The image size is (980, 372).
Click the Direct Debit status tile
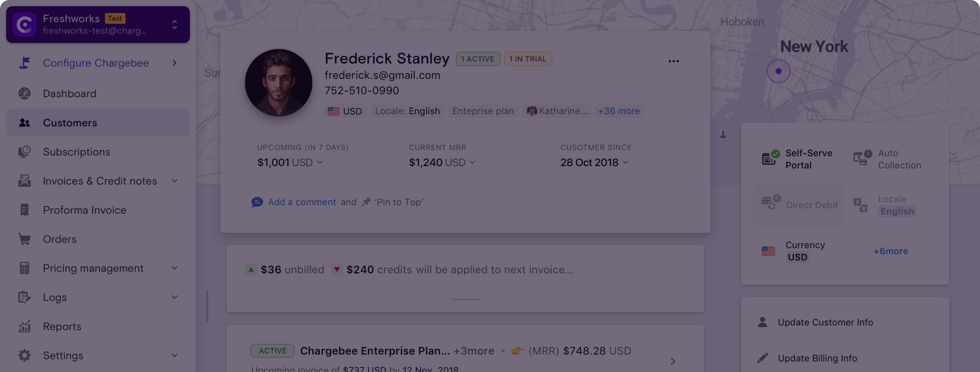pos(800,205)
